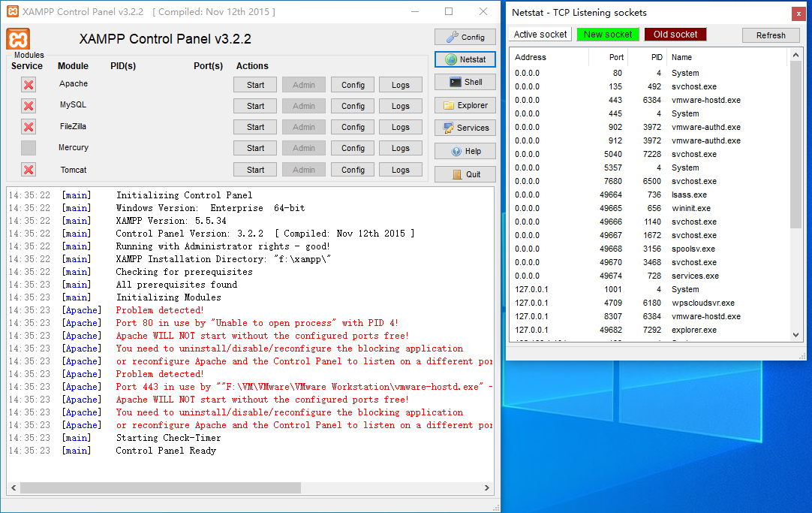Select the wininit.exe row in Netstat

[x=650, y=208]
